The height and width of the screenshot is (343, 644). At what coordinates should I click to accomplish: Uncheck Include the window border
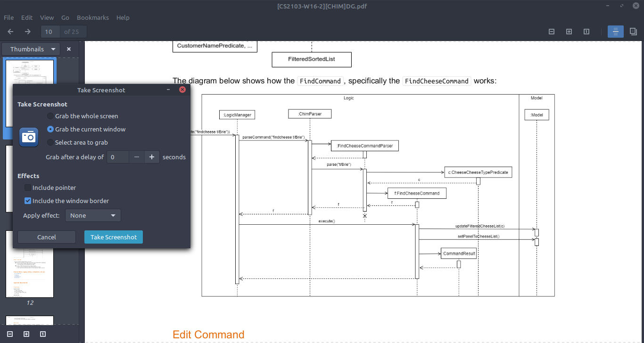[x=27, y=201]
